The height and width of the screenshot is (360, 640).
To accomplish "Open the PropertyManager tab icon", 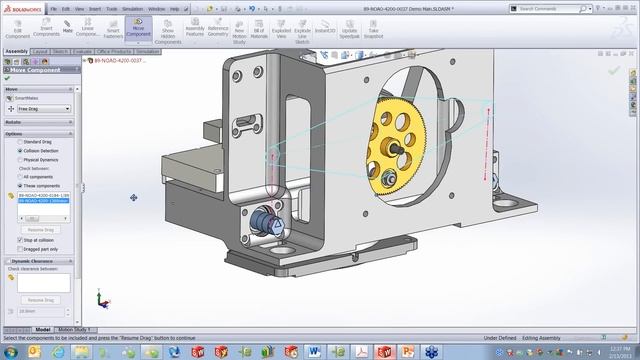I will 16,62.
